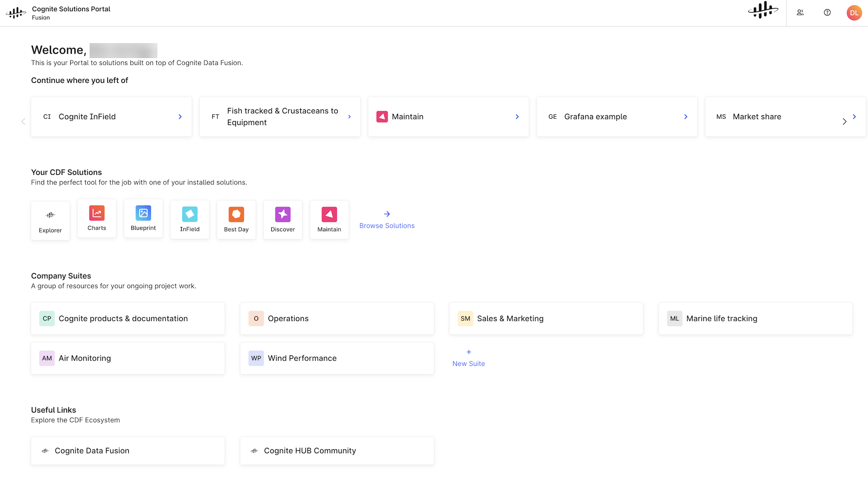The height and width of the screenshot is (488, 868).
Task: Open the Cognite Data Fusion useful link
Action: click(x=128, y=451)
